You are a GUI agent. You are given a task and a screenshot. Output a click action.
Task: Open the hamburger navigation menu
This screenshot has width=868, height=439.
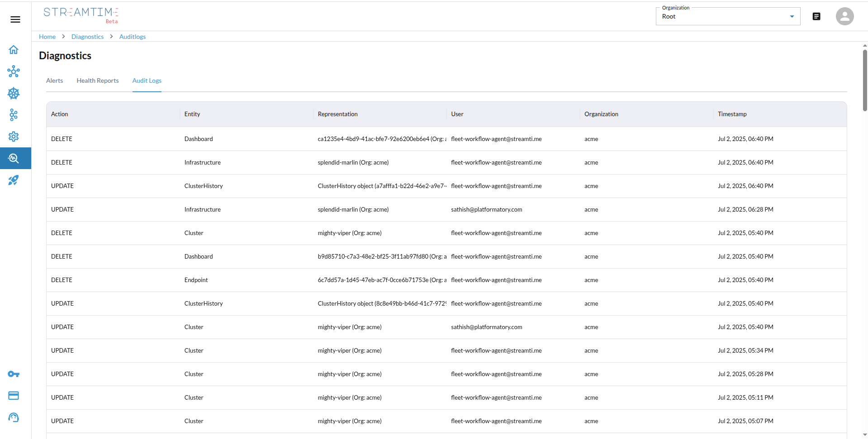click(x=15, y=19)
